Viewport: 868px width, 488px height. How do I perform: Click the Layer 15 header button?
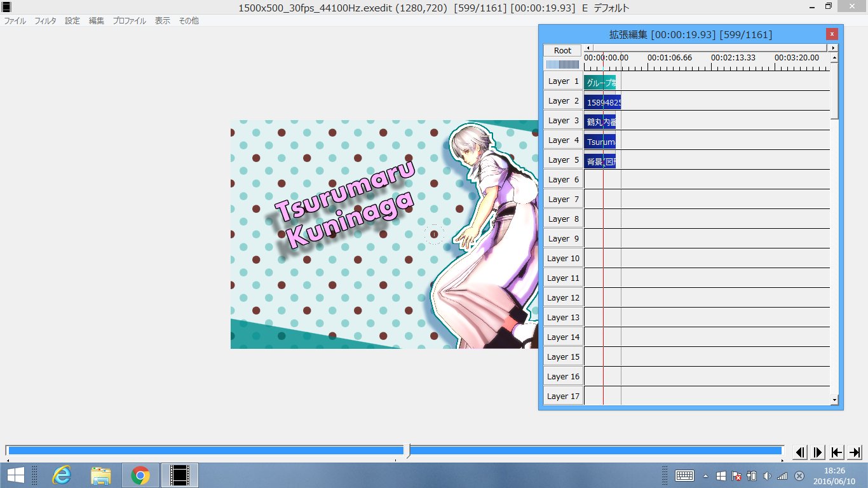pyautogui.click(x=563, y=357)
